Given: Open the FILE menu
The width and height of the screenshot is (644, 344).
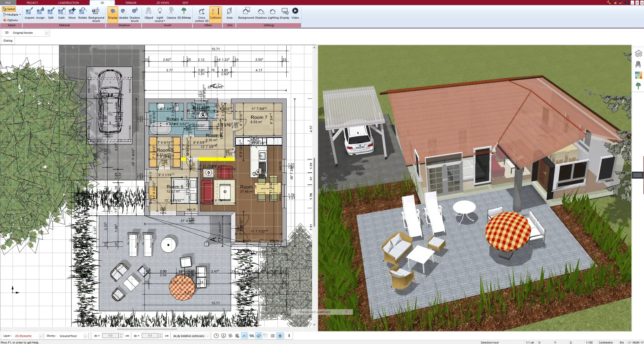Looking at the screenshot, I should (8, 3).
